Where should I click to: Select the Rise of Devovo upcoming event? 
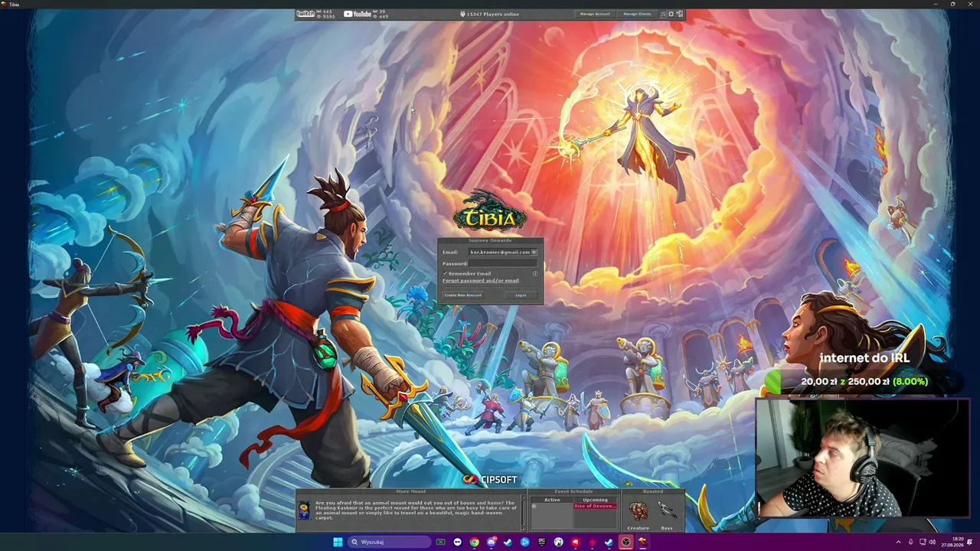pos(595,506)
